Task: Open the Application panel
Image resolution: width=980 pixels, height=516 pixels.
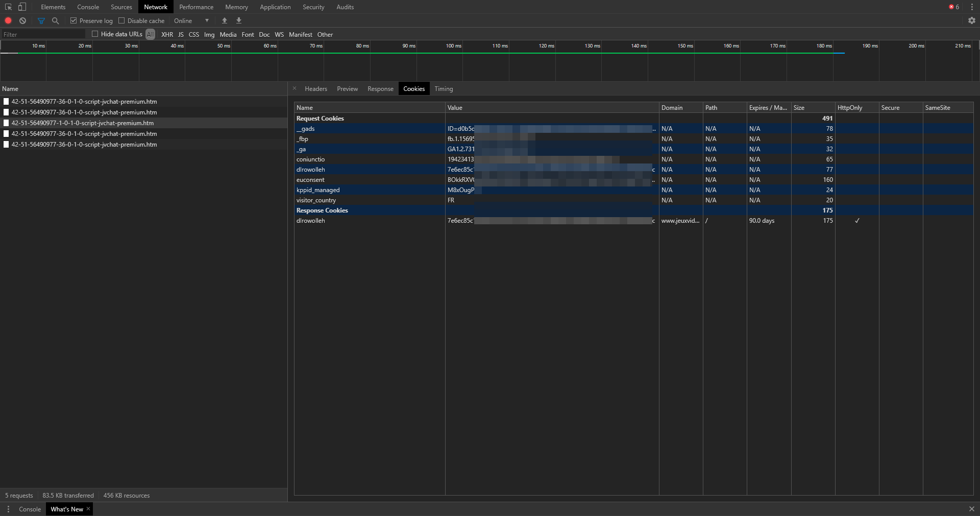Action: coord(275,7)
